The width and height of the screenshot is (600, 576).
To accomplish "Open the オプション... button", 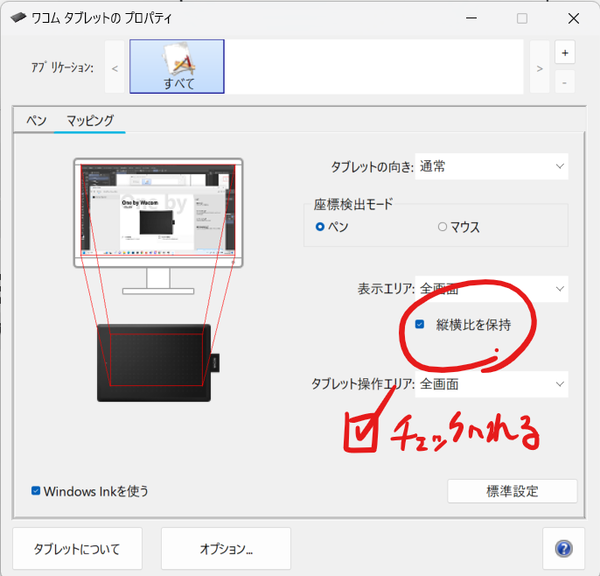I will click(226, 549).
